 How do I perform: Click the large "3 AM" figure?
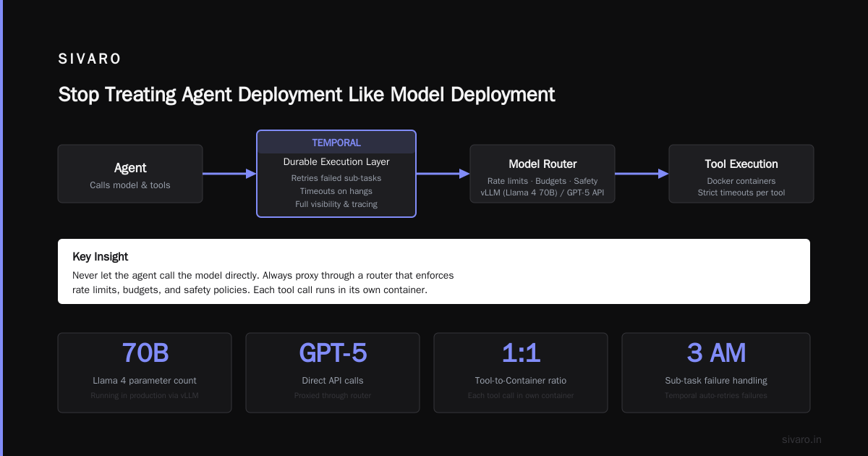click(x=716, y=353)
